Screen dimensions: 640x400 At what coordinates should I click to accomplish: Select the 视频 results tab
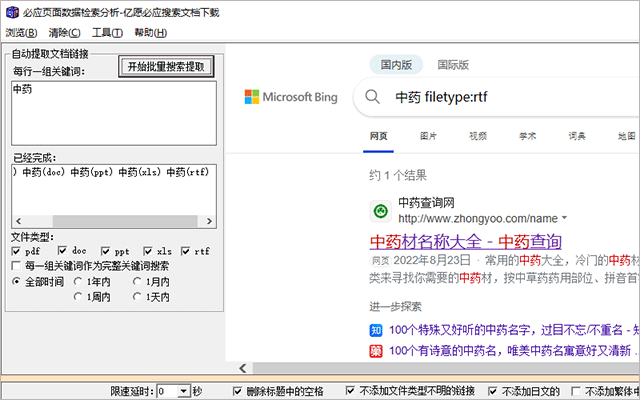[x=478, y=136]
